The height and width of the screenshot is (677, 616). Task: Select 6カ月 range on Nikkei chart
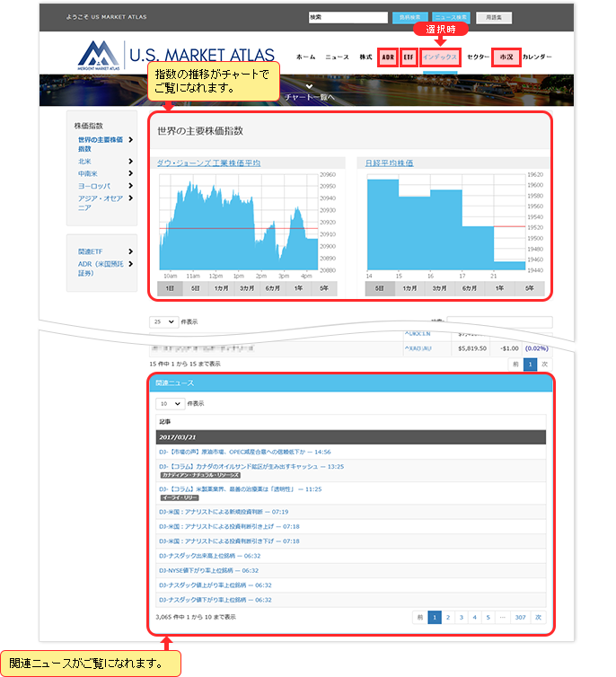pos(470,288)
